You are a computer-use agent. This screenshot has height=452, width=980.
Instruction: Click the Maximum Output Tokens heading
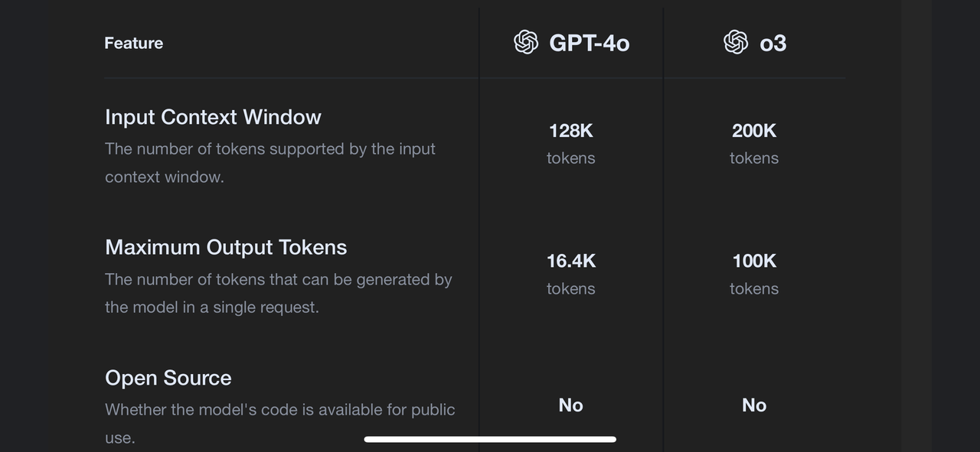(226, 247)
